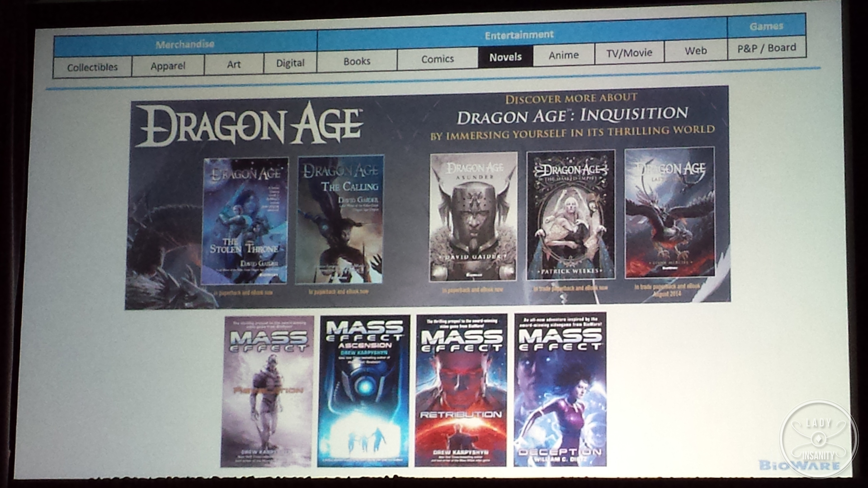The image size is (868, 488).
Task: Select the highlighted Novels tab
Action: [x=505, y=57]
